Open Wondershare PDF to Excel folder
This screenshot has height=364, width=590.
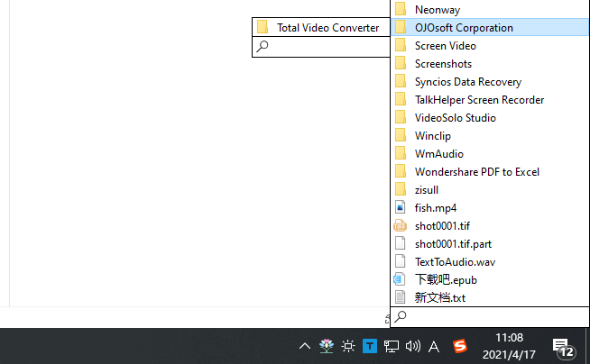pos(490,172)
